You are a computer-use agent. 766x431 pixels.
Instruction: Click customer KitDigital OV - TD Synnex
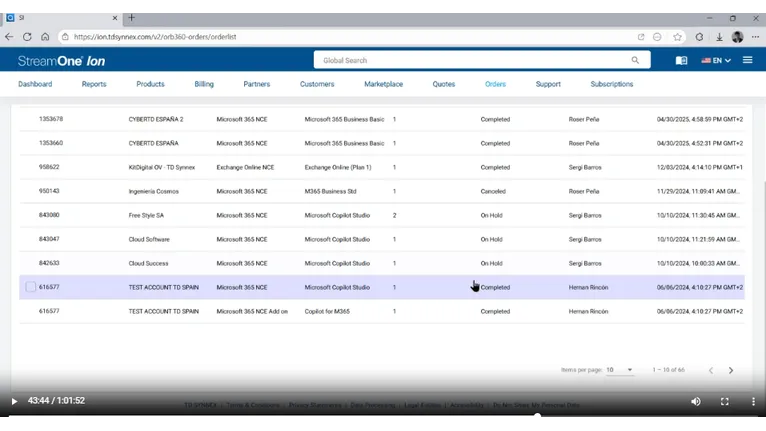point(162,167)
